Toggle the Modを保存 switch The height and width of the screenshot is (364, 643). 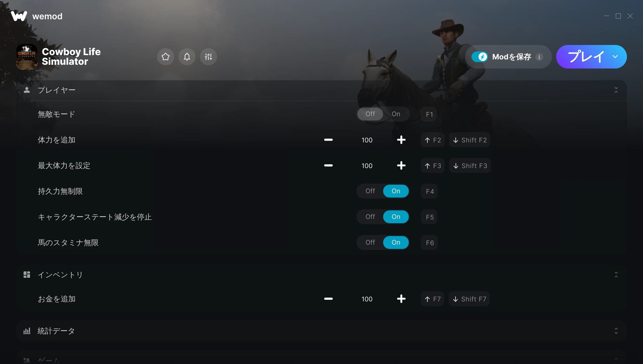(x=480, y=57)
